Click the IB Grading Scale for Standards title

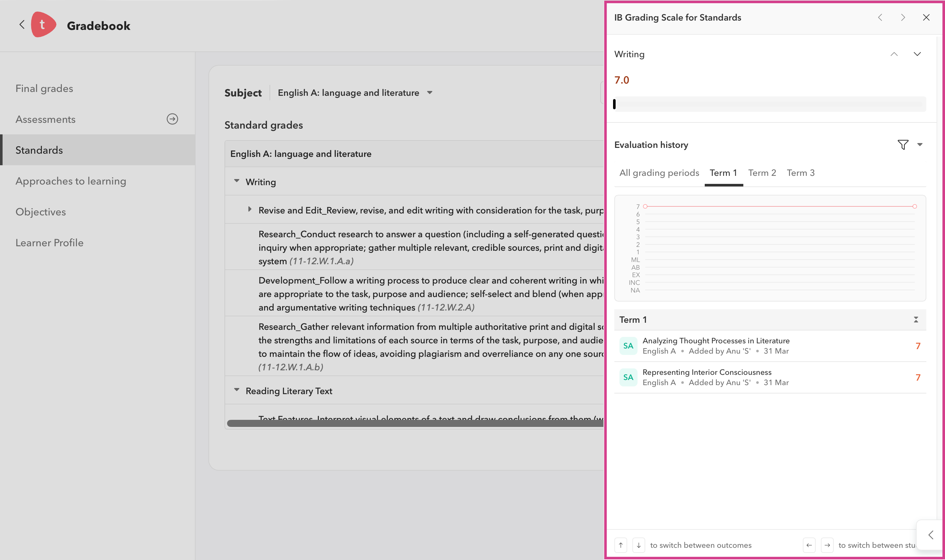[678, 18]
